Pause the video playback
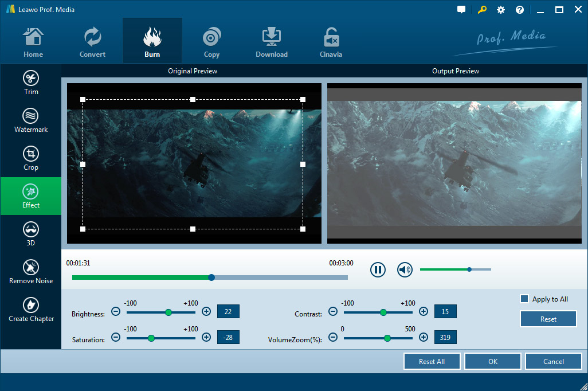 click(x=378, y=269)
